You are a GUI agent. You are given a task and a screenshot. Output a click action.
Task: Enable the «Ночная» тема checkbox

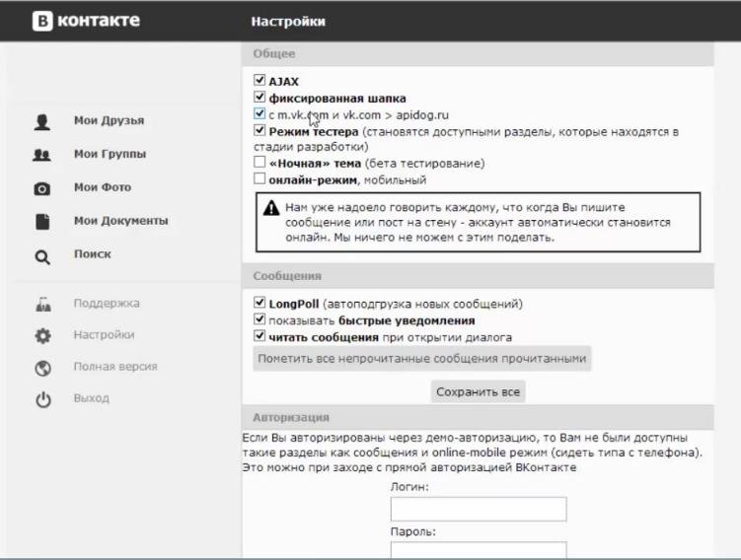pyautogui.click(x=259, y=163)
